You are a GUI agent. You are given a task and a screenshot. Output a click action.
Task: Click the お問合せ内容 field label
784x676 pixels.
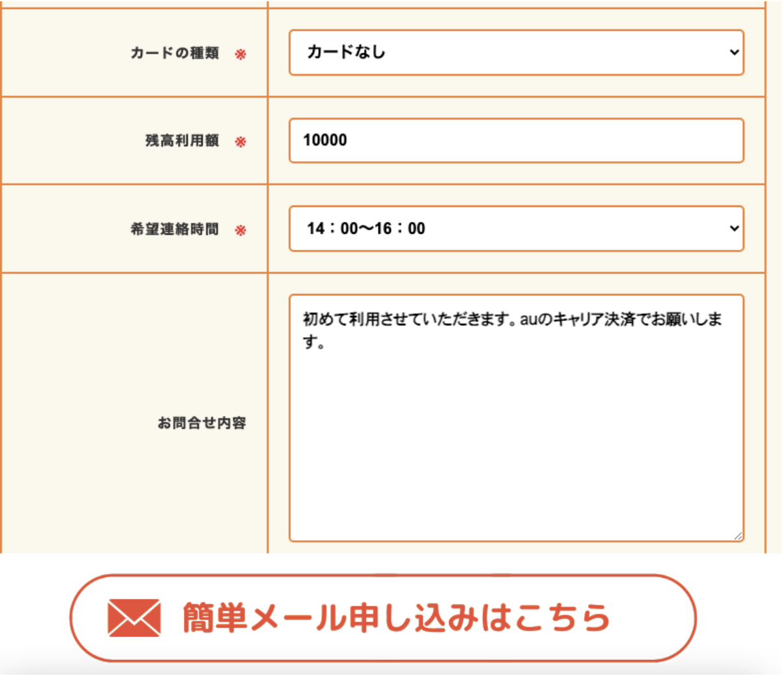pyautogui.click(x=202, y=423)
